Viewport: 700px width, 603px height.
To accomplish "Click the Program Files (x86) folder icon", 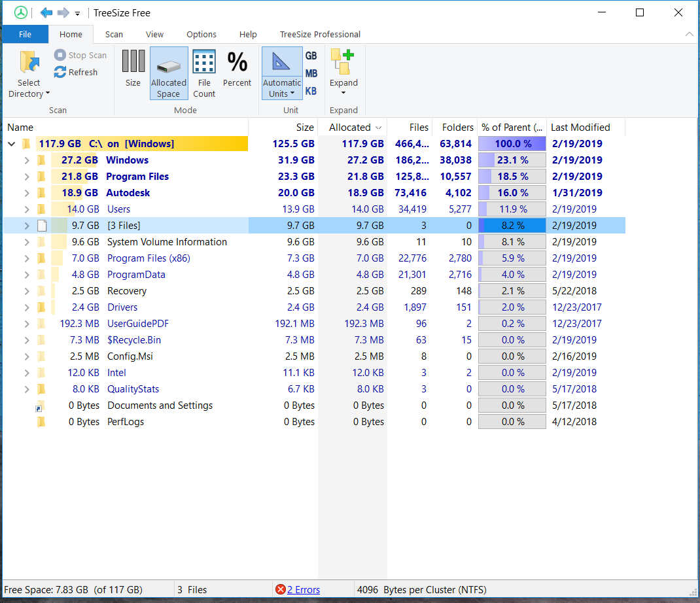I will tap(41, 258).
